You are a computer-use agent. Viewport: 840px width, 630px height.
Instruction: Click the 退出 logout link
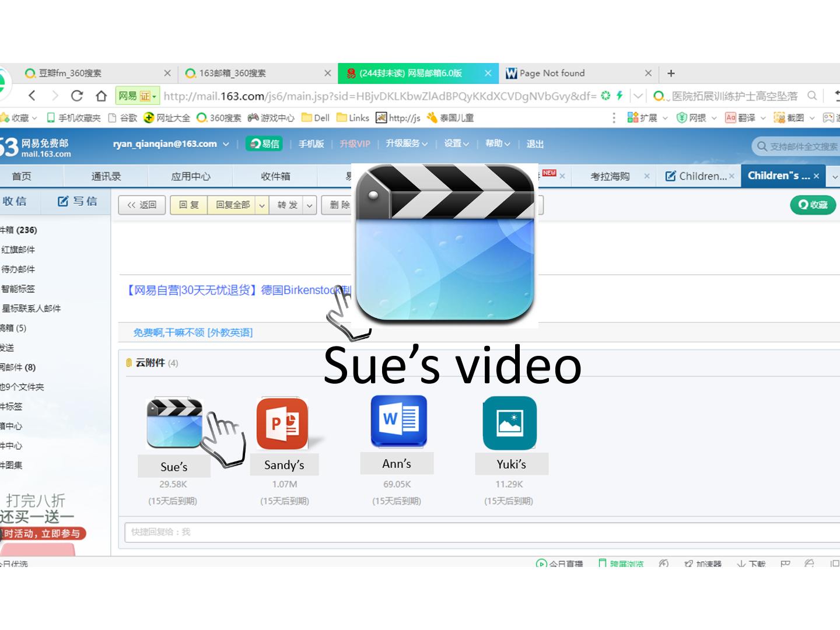(x=535, y=144)
